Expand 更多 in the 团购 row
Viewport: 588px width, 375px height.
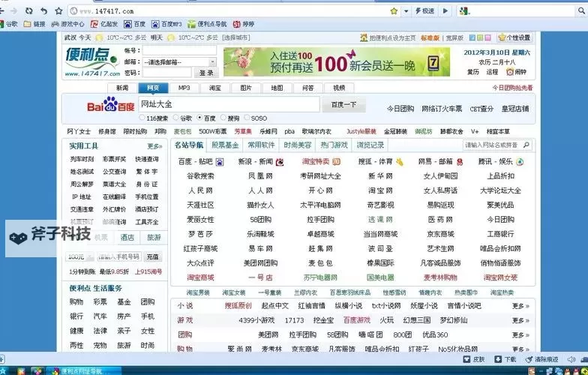click(x=520, y=334)
